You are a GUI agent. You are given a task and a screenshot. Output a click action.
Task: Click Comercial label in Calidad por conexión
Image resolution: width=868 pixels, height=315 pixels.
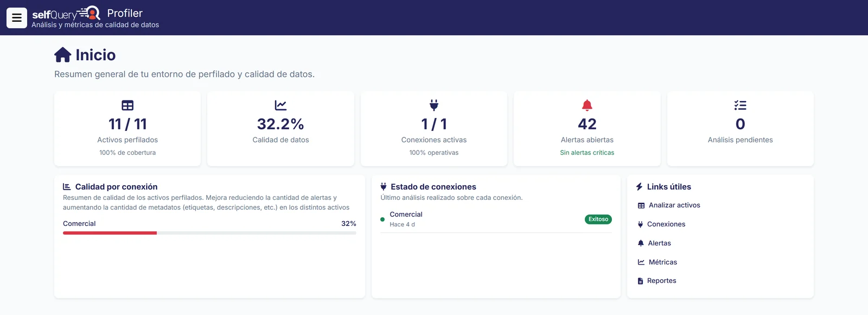[79, 224]
